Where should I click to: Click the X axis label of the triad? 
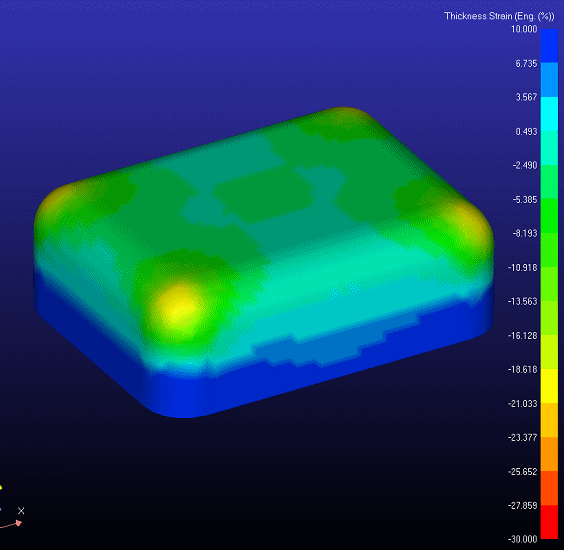(21, 510)
